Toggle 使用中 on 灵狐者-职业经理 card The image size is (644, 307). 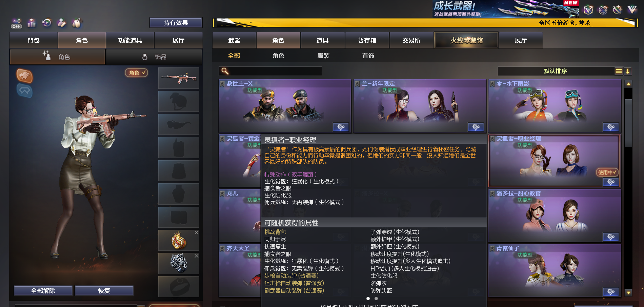coord(607,172)
